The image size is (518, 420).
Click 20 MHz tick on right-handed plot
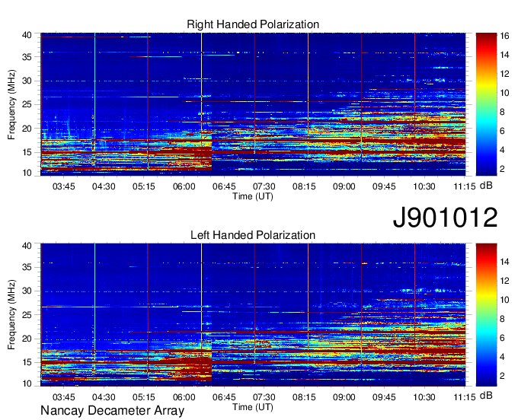[x=27, y=129]
